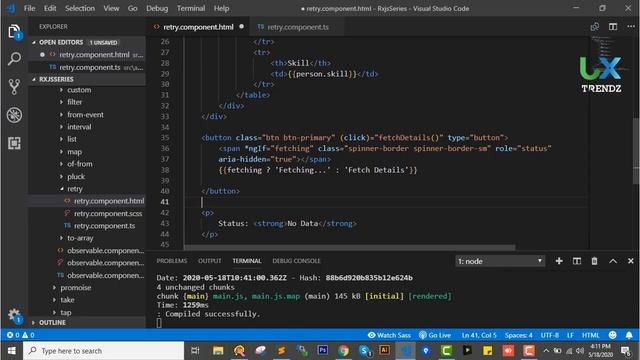
Task: Click Watch Sass in status bar
Action: [389, 335]
